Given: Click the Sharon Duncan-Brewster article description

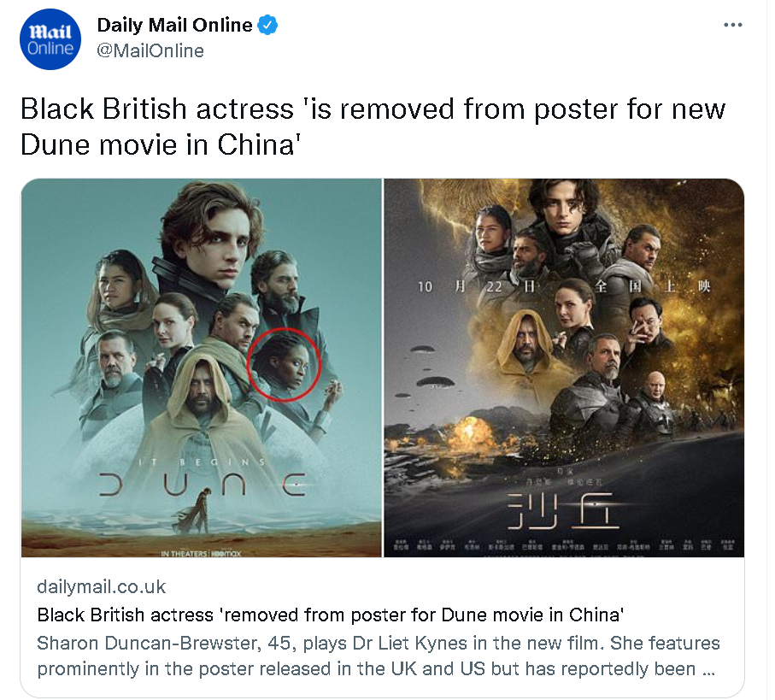Looking at the screenshot, I should (379, 656).
